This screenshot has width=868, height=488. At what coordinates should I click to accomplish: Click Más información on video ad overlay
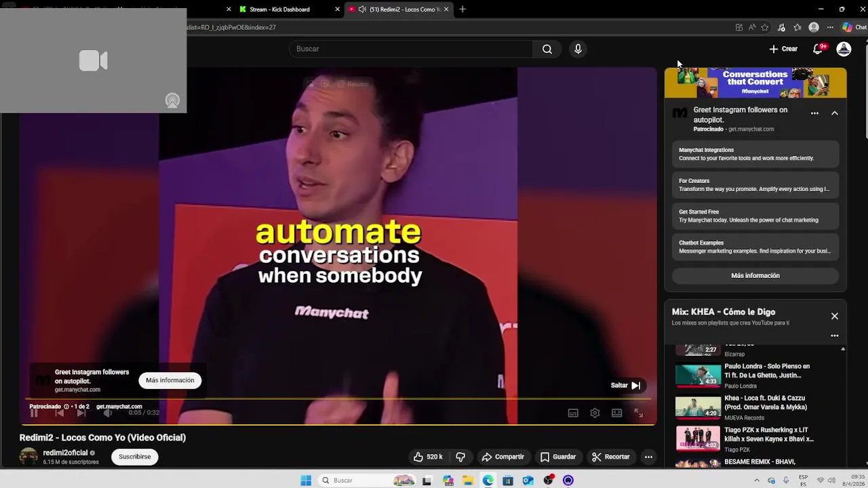[x=170, y=380]
